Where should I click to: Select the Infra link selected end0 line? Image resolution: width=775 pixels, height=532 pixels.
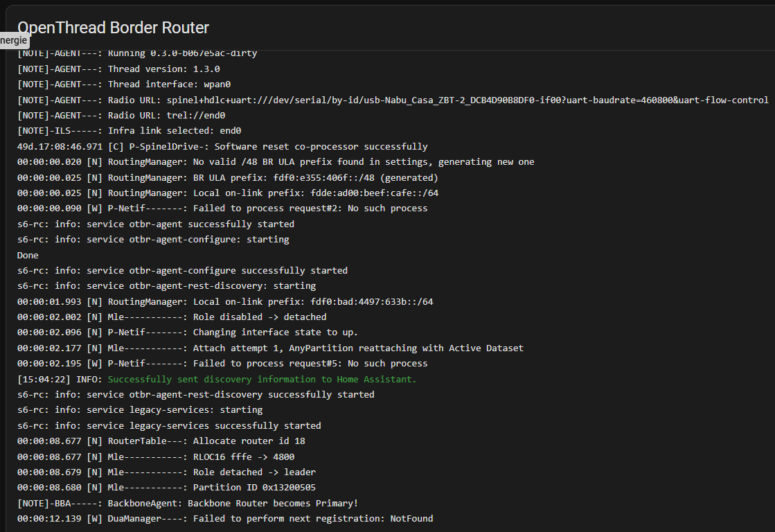[121, 131]
